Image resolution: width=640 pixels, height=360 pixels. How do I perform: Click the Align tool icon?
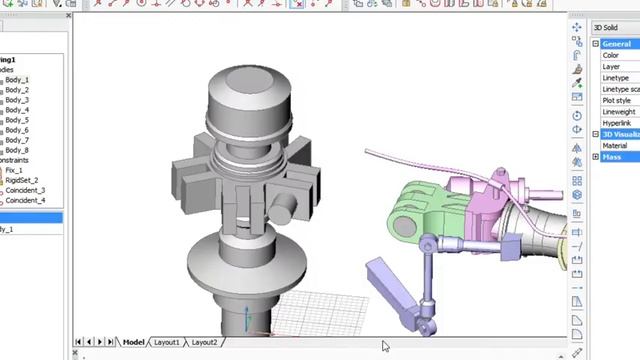(x=577, y=213)
